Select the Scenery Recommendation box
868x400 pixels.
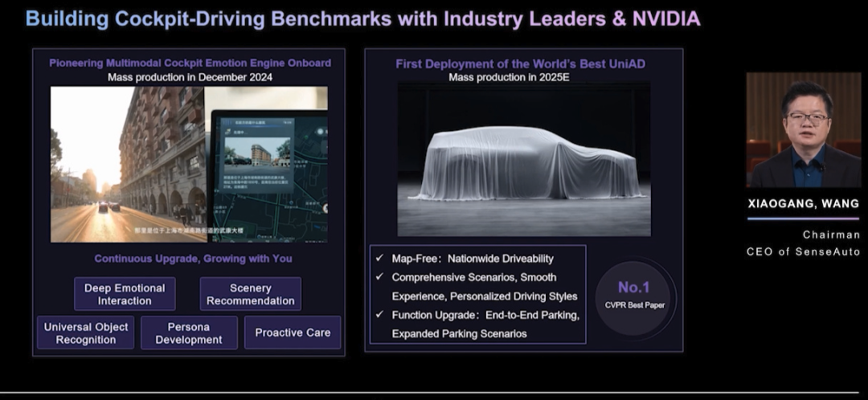click(250, 294)
